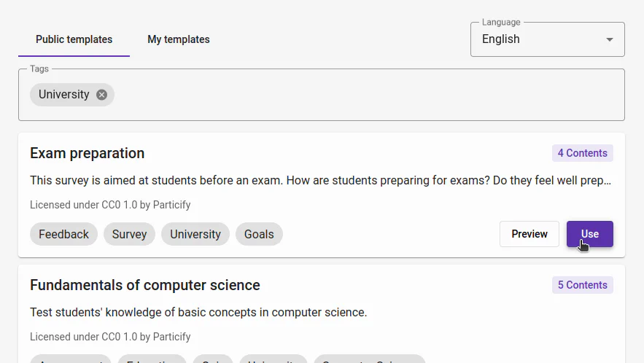Switch to the My templates tab
This screenshot has height=363, width=644.
pos(179,39)
